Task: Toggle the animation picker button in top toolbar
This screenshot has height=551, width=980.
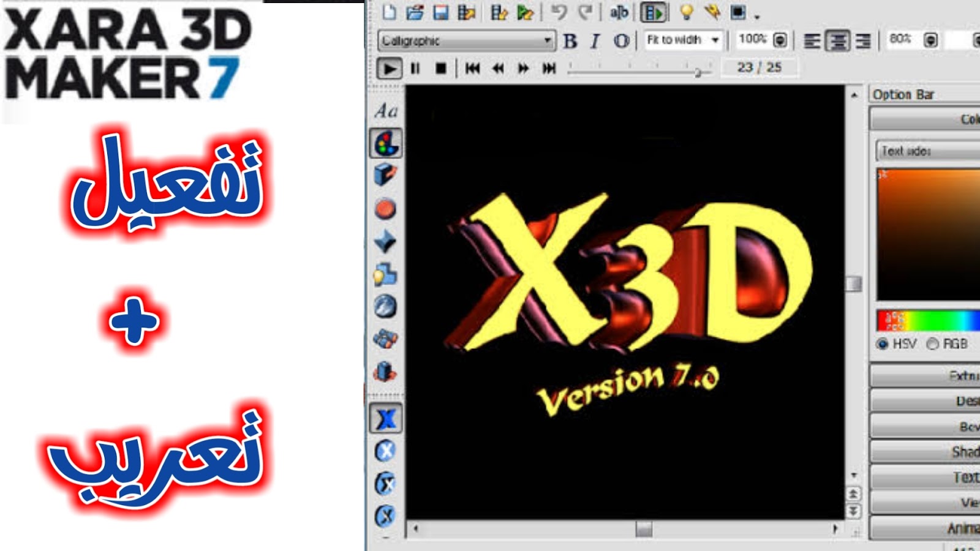Action: [654, 12]
